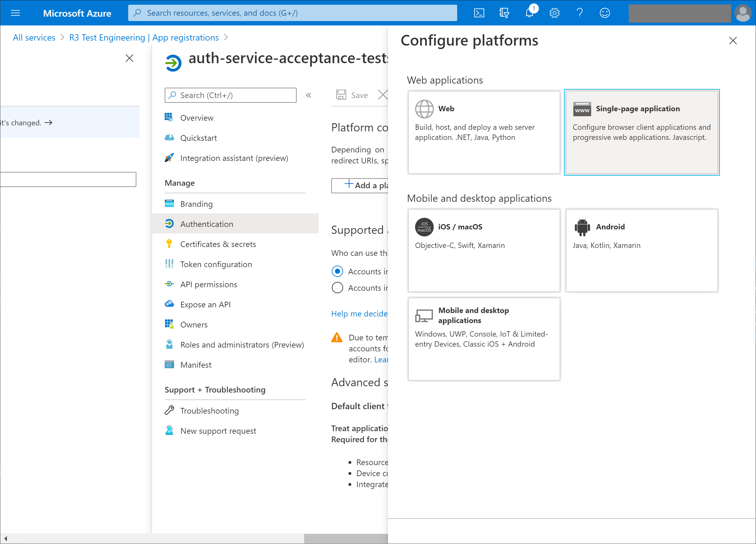Select the second unselected Accounts radio button

[x=337, y=288]
